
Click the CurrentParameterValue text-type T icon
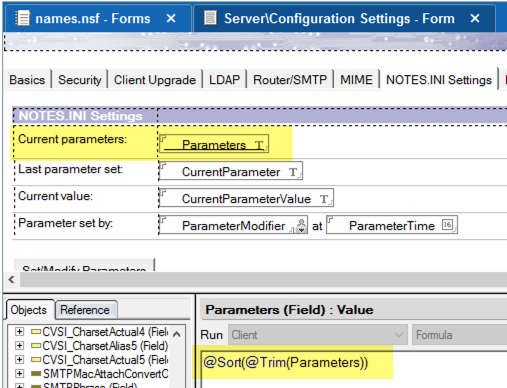(324, 199)
